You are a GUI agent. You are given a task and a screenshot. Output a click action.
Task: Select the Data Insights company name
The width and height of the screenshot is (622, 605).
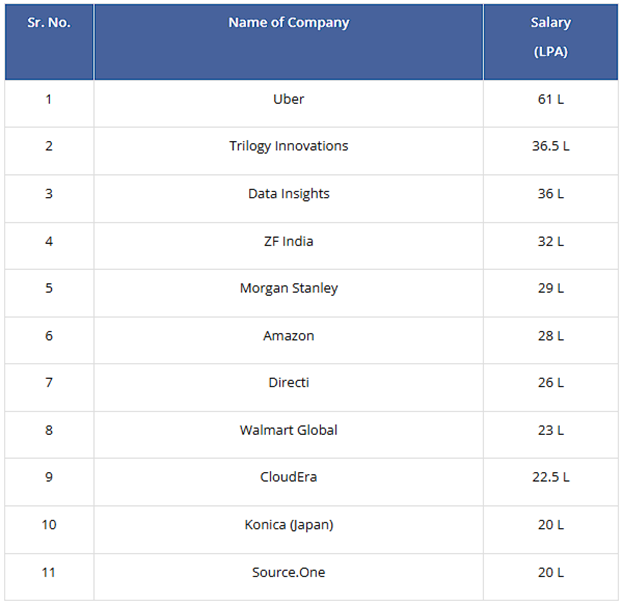288,193
